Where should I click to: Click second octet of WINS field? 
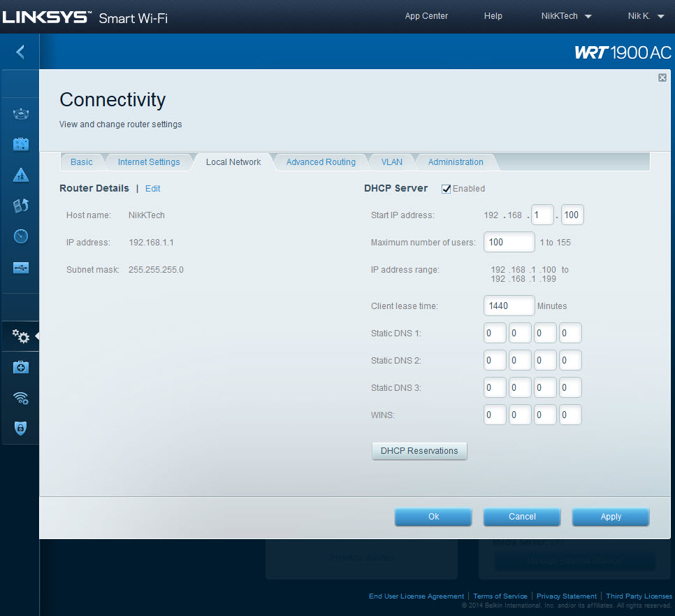(x=520, y=415)
